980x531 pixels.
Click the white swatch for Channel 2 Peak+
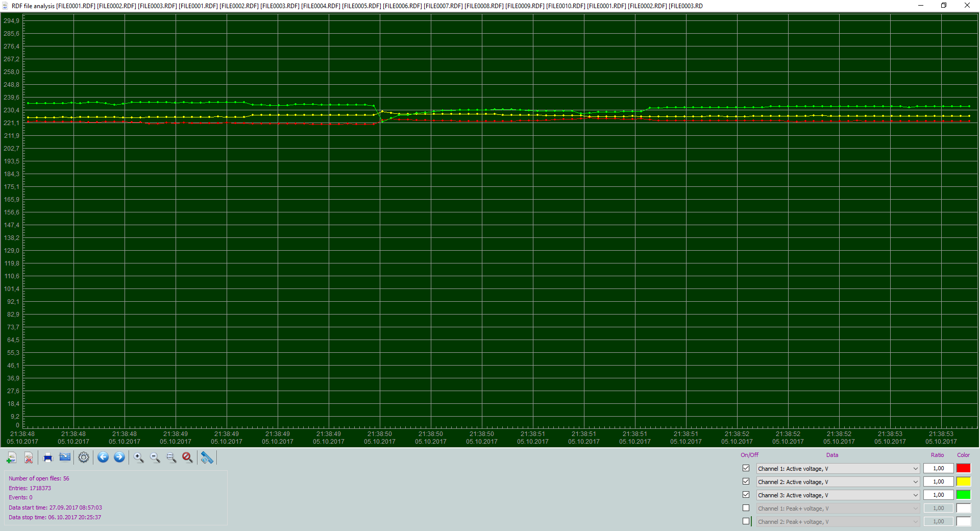(964, 521)
